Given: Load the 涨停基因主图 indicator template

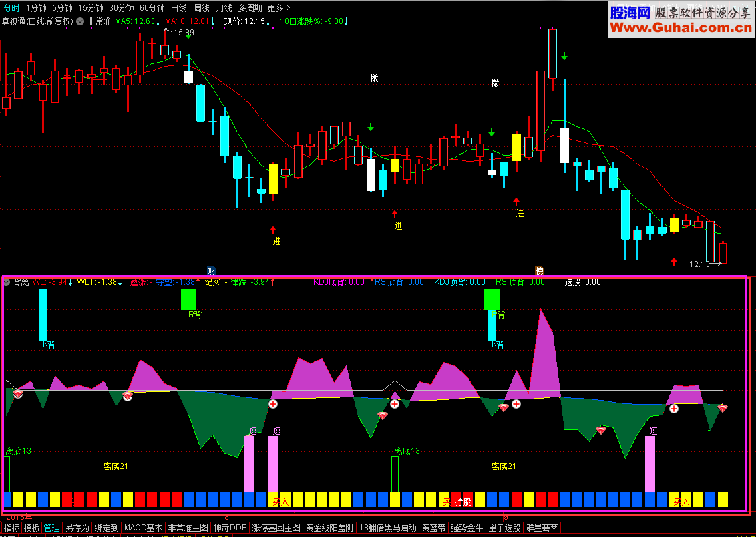Looking at the screenshot, I should [x=276, y=528].
